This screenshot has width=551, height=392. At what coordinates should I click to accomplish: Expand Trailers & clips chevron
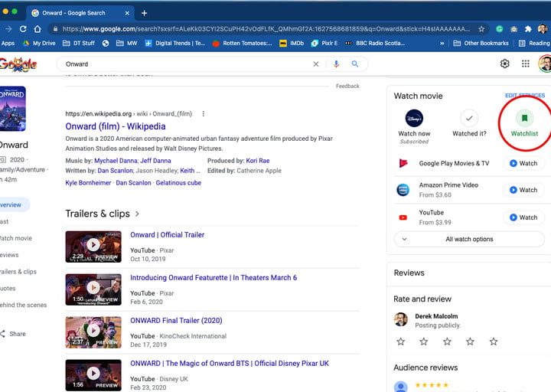137,214
